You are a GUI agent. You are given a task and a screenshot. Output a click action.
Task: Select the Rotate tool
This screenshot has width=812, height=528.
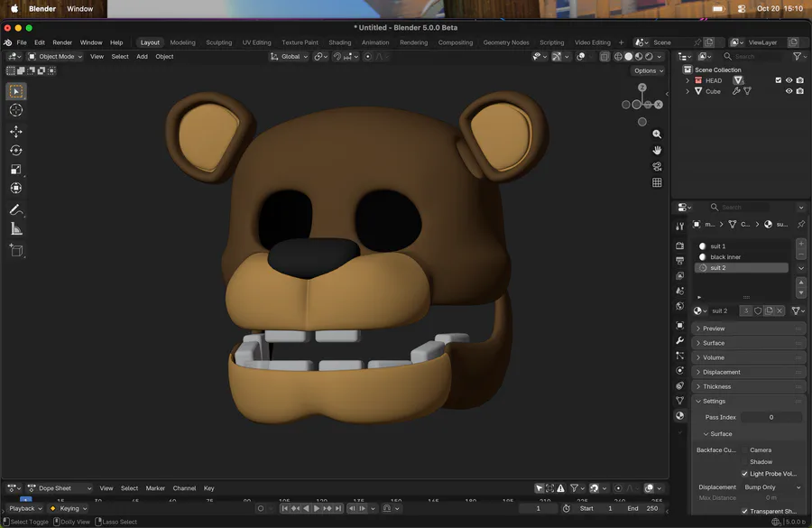[x=16, y=150]
